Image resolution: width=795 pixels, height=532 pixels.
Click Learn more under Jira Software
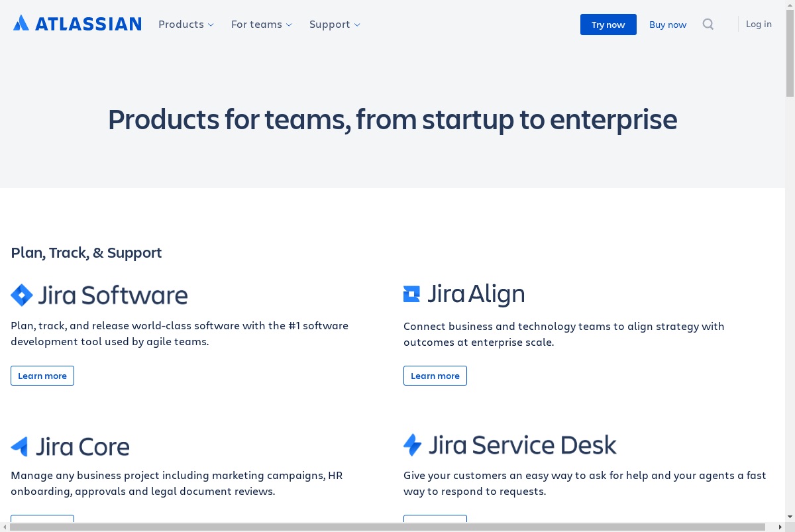point(42,376)
